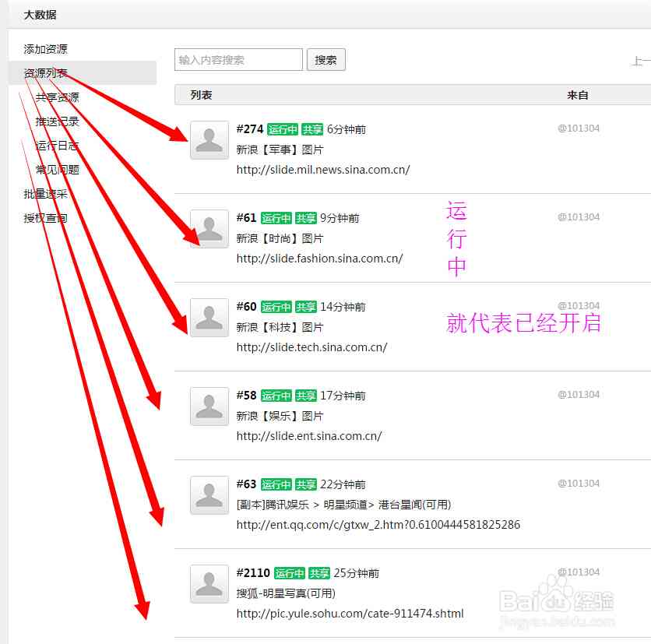Click title 新浪【军事】图片
The height and width of the screenshot is (644, 651).
(280, 150)
